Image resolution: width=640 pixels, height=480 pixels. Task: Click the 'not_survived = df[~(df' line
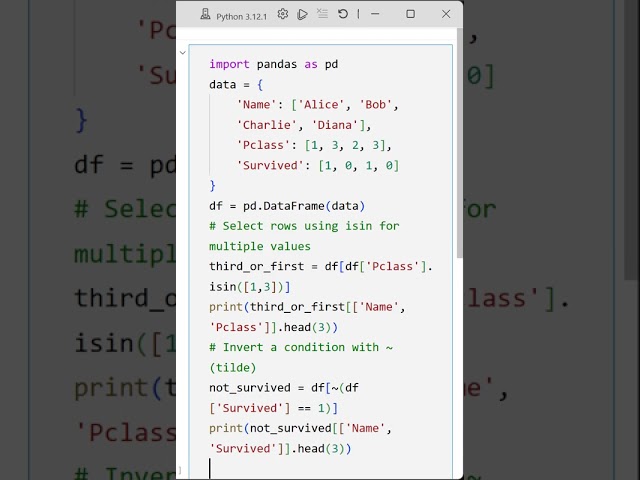(x=284, y=387)
